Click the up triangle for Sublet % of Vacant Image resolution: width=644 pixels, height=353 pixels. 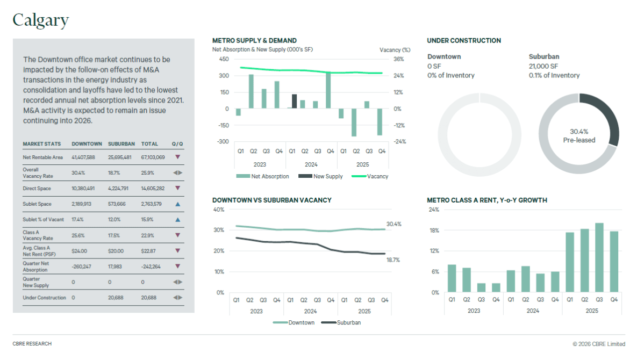coord(178,219)
